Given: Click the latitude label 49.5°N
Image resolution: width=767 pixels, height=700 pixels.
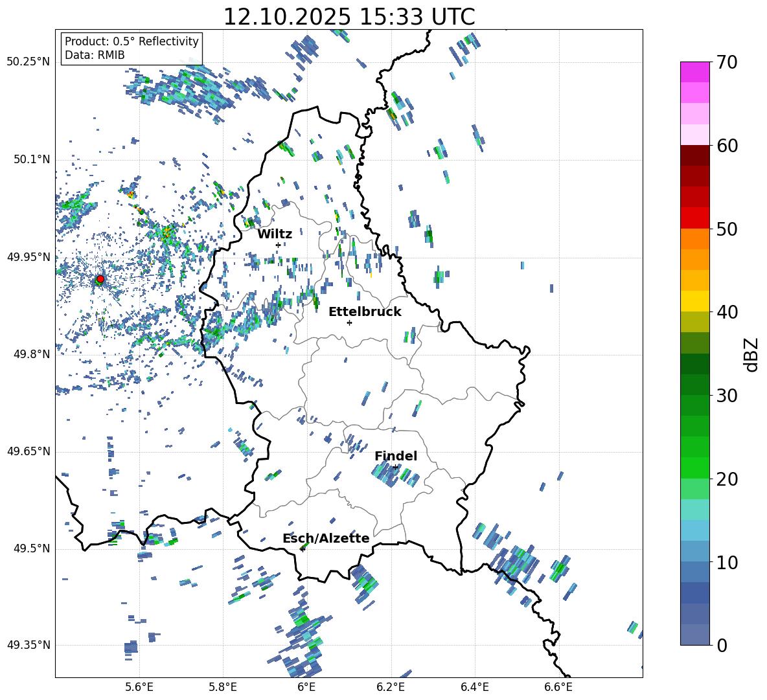Looking at the screenshot, I should (x=32, y=548).
